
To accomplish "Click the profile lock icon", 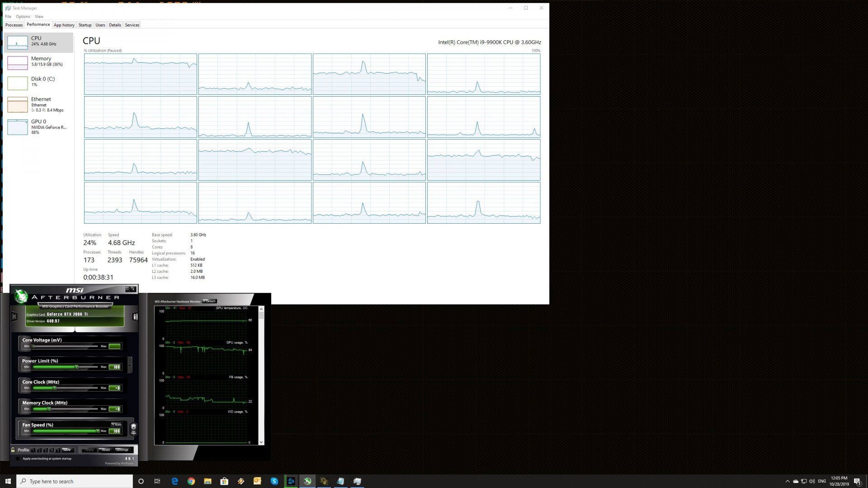I will (x=13, y=450).
